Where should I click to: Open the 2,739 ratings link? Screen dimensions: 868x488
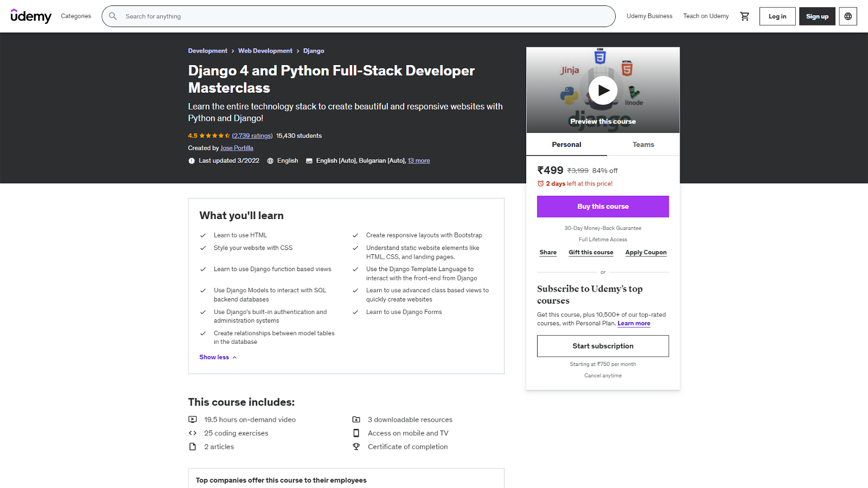coord(252,136)
